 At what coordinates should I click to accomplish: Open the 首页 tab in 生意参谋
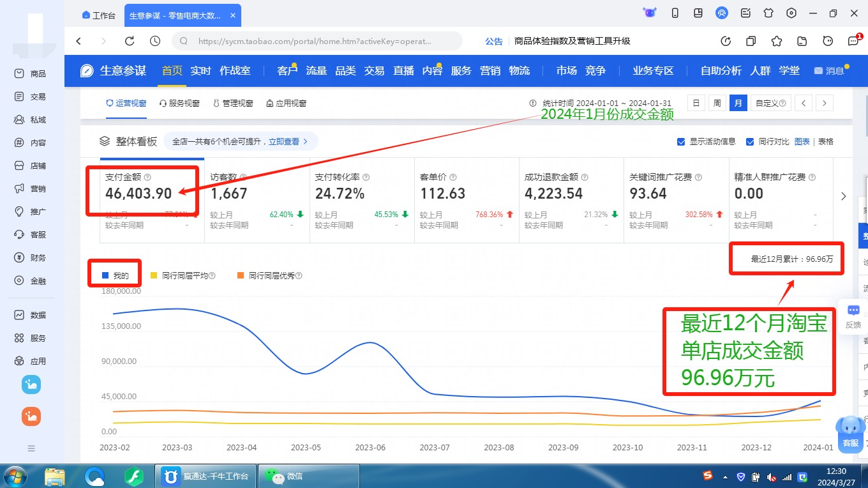(172, 71)
